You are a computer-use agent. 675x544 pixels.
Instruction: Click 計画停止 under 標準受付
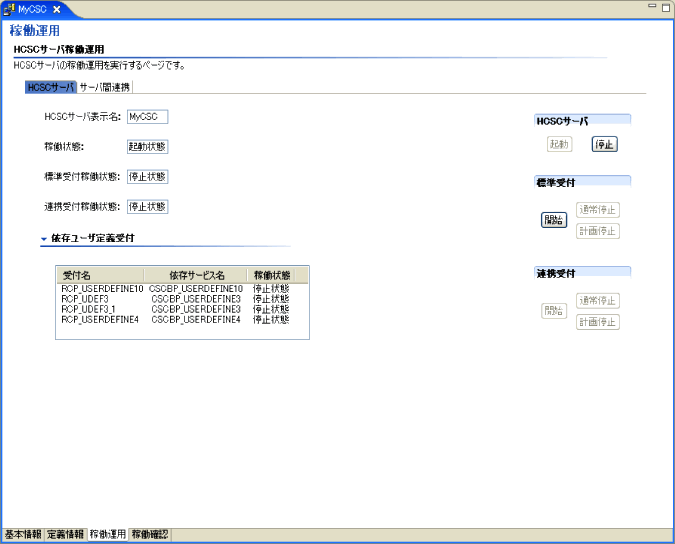[x=598, y=231]
